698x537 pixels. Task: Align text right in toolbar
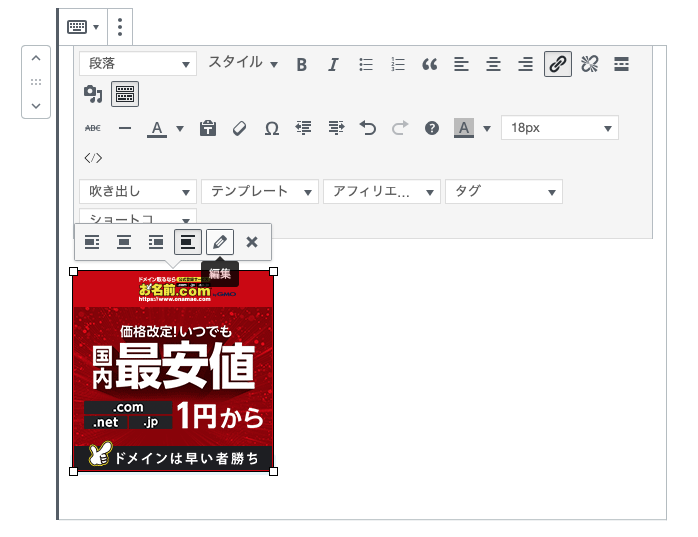(525, 65)
